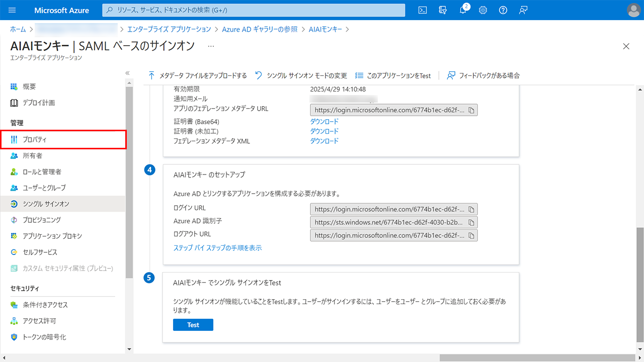Viewport: 644px width, 362px height.
Task: Launch Cloud Shell from top bar
Action: click(x=423, y=10)
